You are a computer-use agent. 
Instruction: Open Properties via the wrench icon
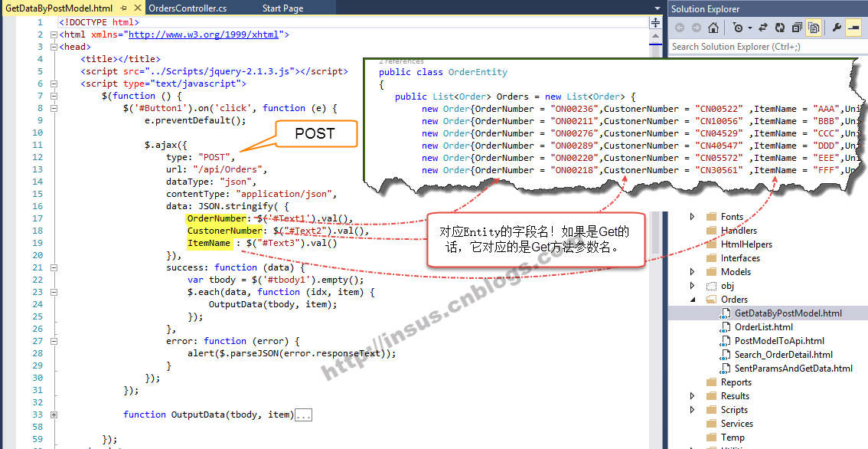(x=837, y=28)
